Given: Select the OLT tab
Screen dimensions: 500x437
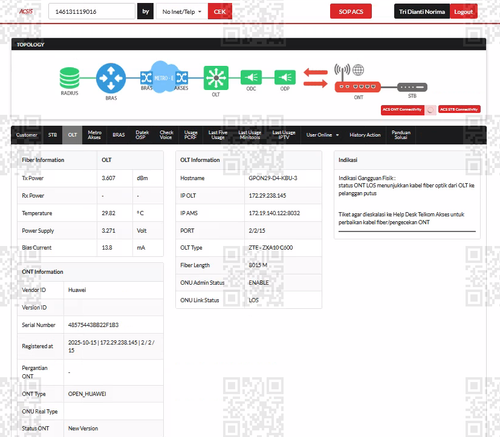Looking at the screenshot, I should tap(72, 135).
